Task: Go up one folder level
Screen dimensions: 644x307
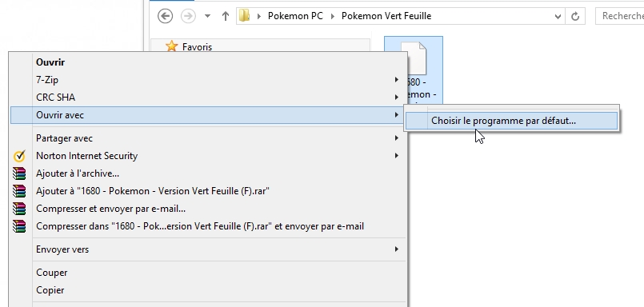Action: click(225, 17)
